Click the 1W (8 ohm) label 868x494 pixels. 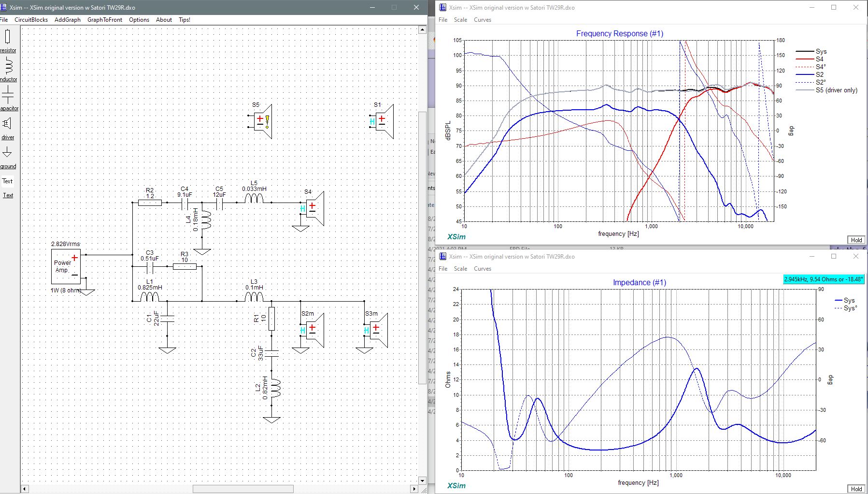click(x=66, y=291)
